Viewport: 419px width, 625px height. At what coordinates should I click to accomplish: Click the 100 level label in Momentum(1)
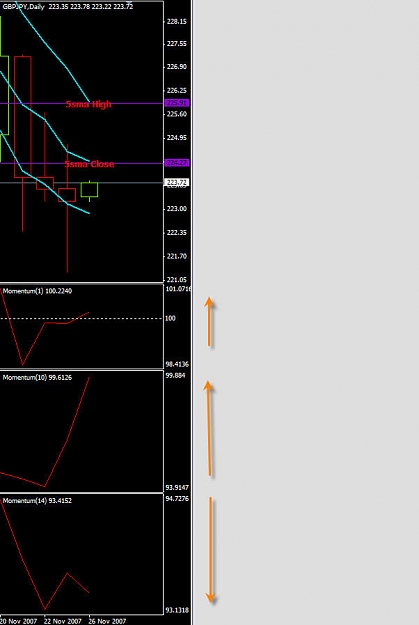coord(170,318)
